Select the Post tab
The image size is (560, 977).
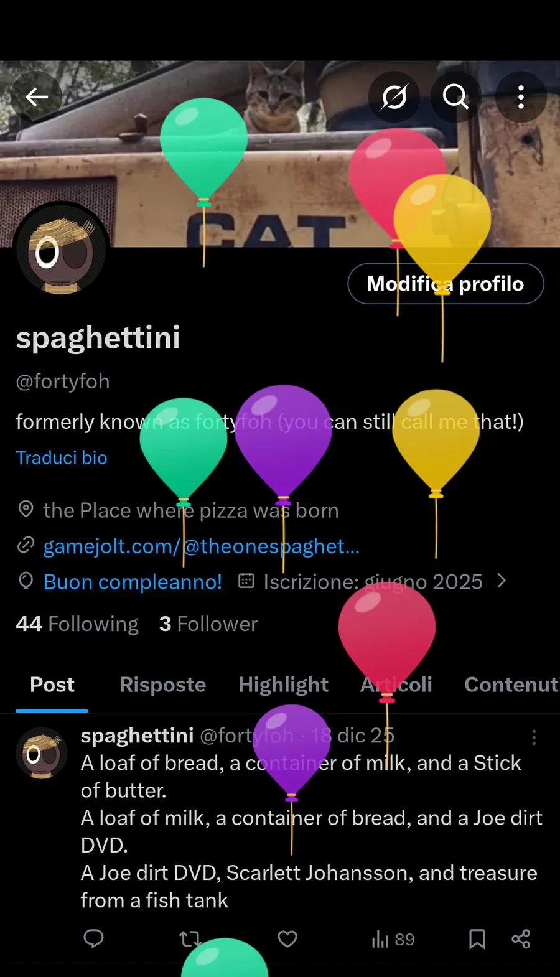[x=52, y=685]
